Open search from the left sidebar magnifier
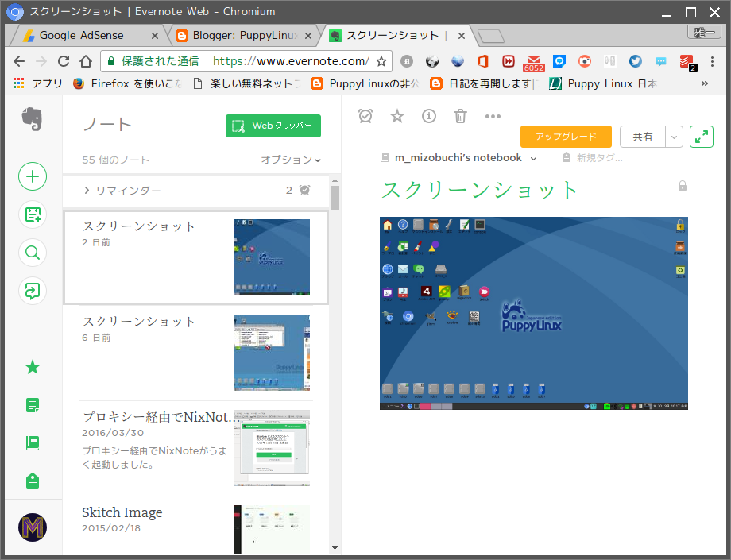731x560 pixels. pos(33,253)
